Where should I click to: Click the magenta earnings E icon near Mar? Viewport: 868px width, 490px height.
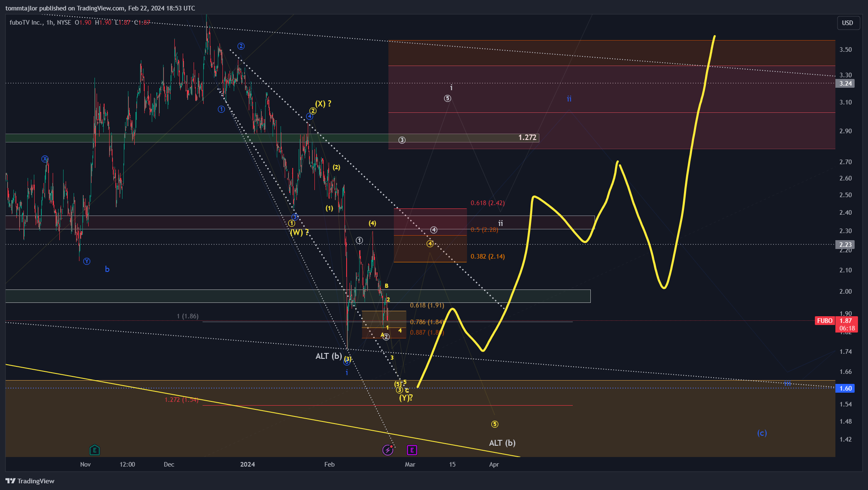(412, 450)
